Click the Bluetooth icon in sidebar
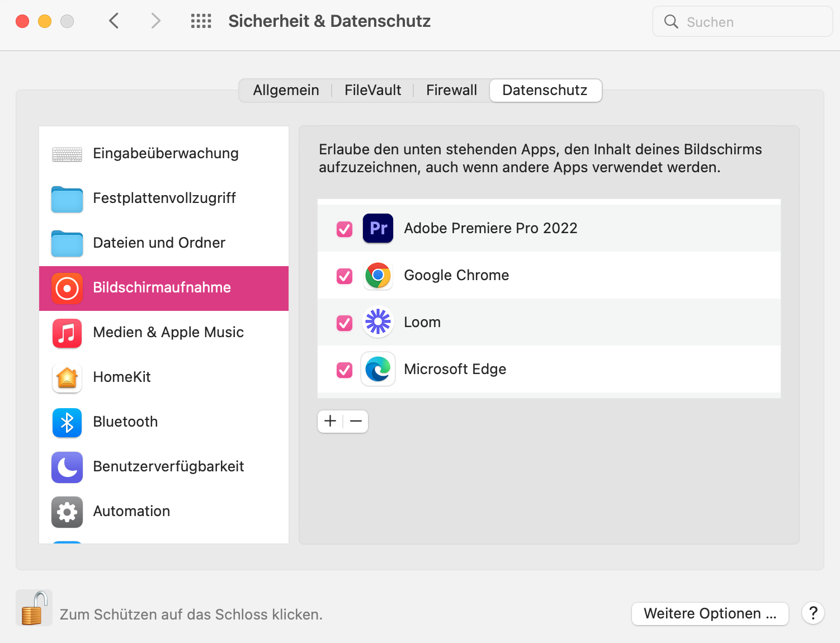The width and height of the screenshot is (840, 643). tap(67, 422)
